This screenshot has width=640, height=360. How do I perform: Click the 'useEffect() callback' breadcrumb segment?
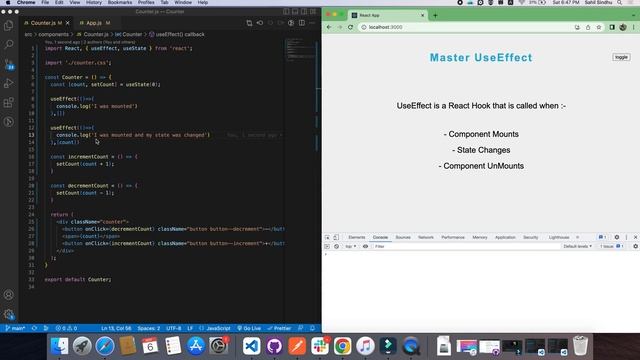pyautogui.click(x=180, y=34)
